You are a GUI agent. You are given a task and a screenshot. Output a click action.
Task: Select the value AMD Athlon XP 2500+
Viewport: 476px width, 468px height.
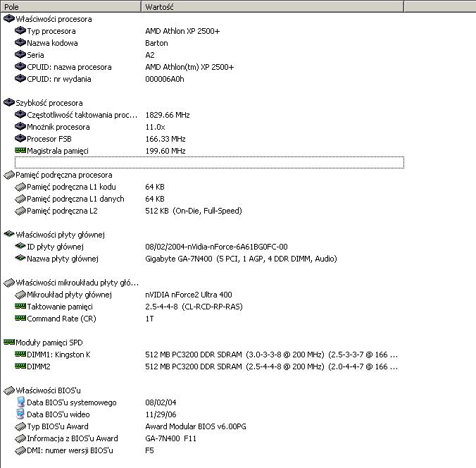182,31
